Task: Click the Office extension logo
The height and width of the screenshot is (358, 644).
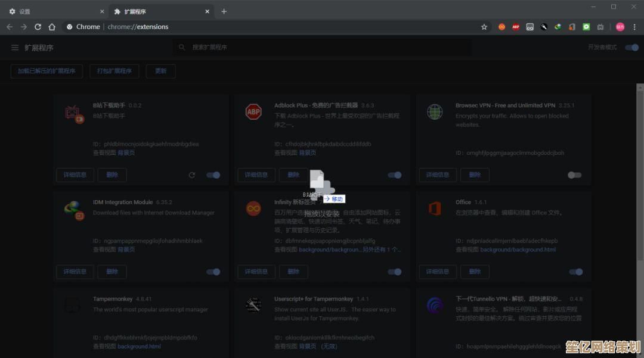Action: [435, 208]
